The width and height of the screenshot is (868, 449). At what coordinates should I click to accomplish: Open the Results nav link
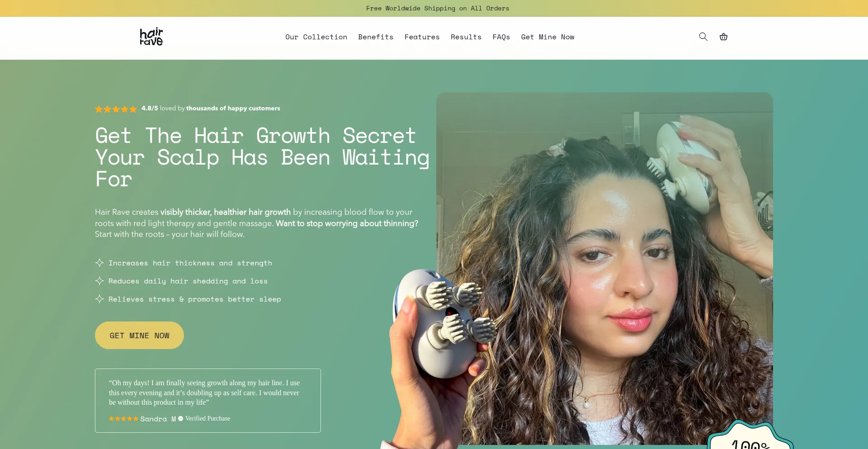click(x=466, y=37)
